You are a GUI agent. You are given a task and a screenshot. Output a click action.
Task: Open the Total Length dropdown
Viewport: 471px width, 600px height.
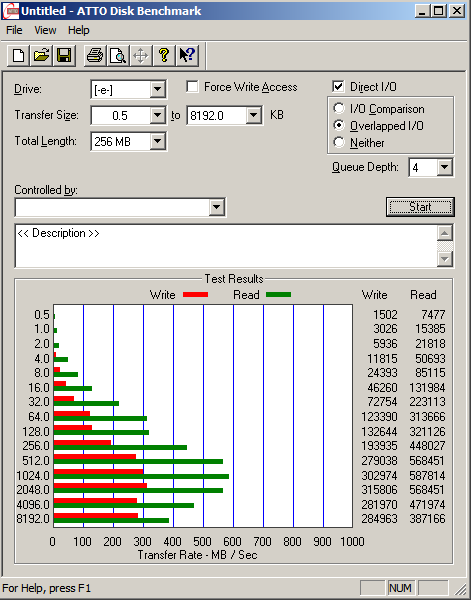(x=157, y=141)
